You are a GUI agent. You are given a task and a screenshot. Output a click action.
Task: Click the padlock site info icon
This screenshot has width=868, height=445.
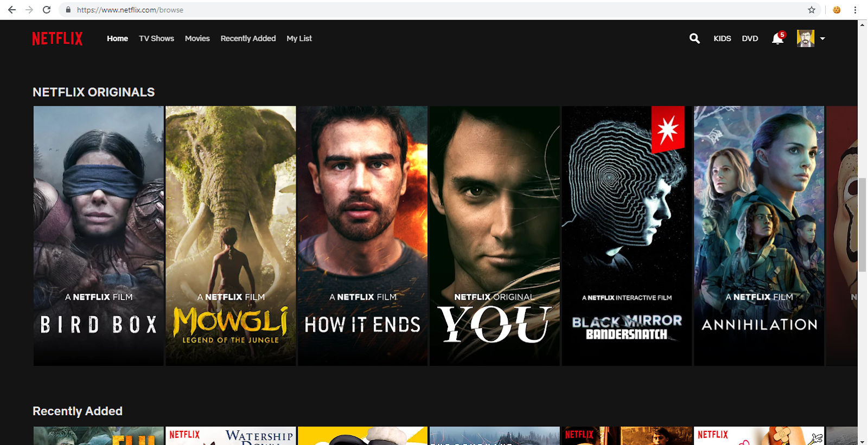point(68,10)
